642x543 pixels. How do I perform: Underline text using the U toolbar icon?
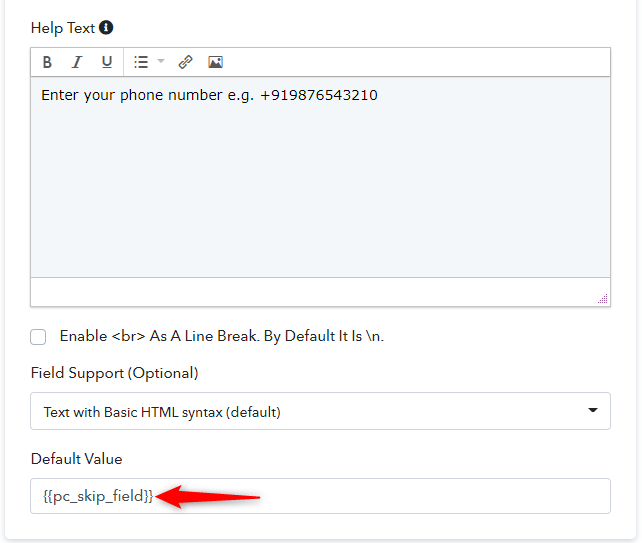pos(107,62)
